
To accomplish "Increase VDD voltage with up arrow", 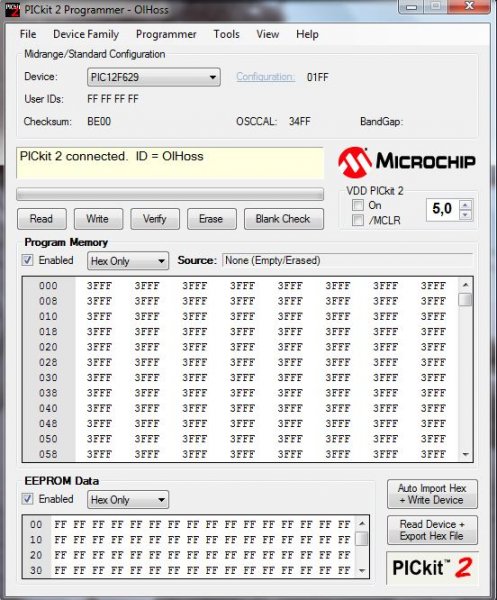I will [x=465, y=205].
